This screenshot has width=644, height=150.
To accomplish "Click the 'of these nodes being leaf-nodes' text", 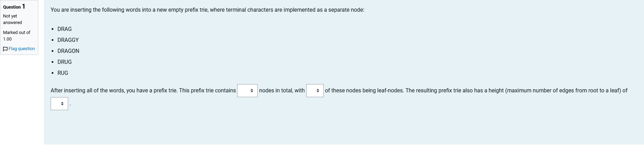I will coord(364,91).
